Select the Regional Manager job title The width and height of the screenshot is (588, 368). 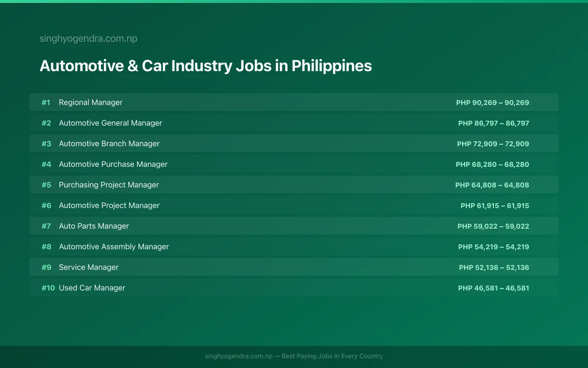[x=91, y=103]
